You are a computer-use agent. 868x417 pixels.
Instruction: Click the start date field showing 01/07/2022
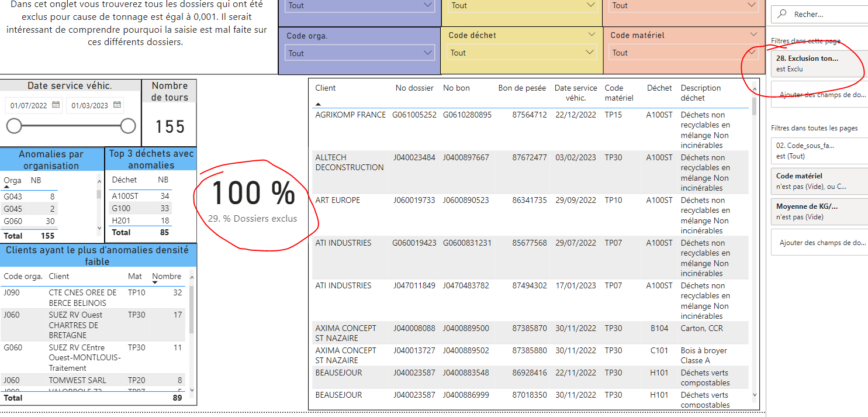[29, 106]
